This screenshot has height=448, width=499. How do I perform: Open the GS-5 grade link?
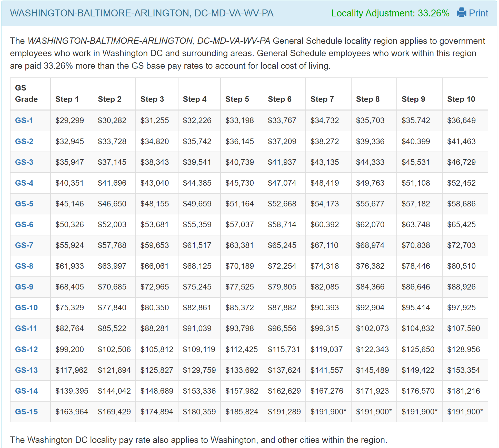click(x=24, y=204)
